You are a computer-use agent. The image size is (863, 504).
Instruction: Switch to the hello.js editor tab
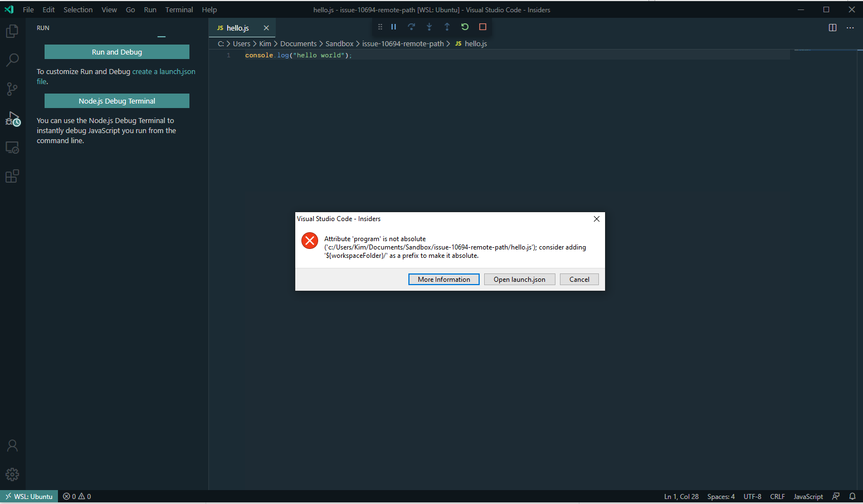click(238, 27)
